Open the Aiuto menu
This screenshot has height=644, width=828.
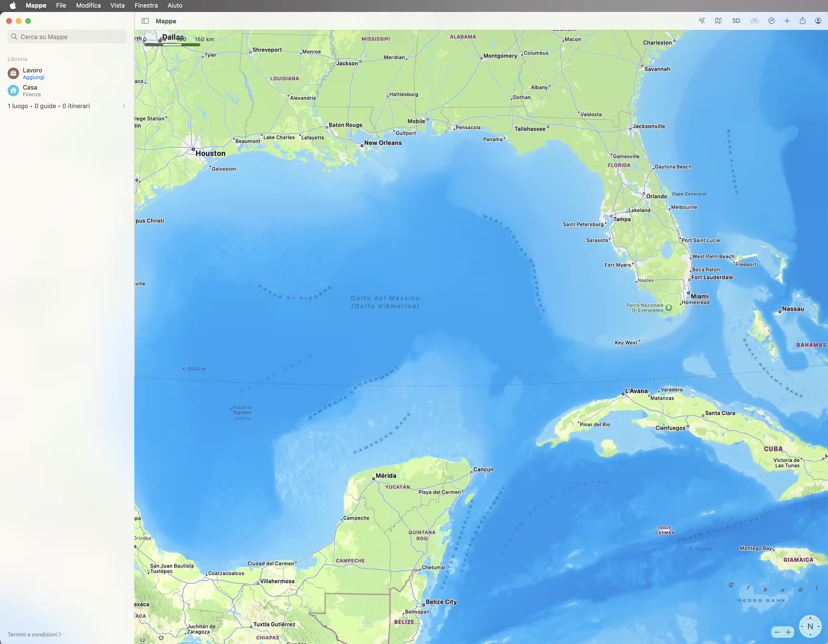tap(175, 5)
